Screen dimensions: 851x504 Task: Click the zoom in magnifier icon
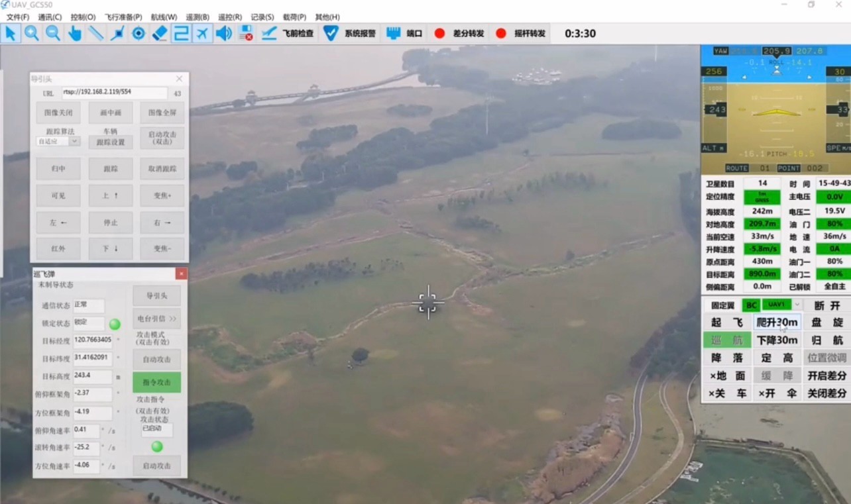[x=31, y=33]
